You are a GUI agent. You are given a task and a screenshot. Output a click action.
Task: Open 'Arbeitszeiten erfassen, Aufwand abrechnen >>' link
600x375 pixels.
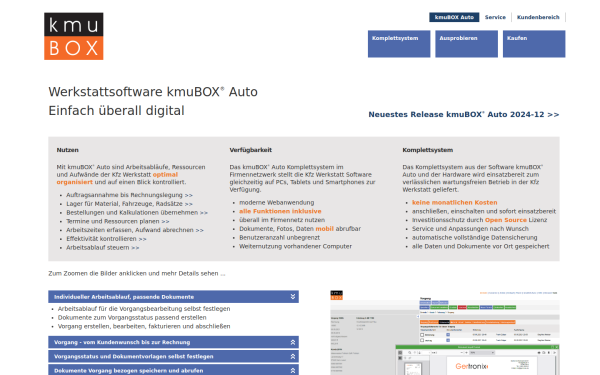[x=135, y=230]
